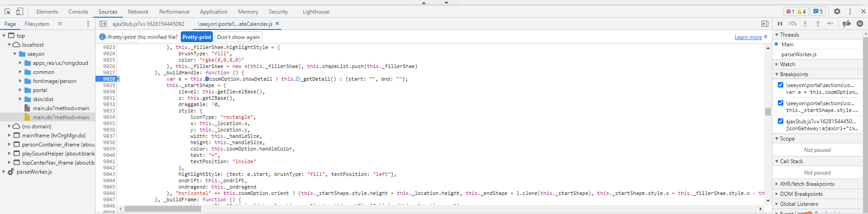868x214 pixels.
Task: Select the Filesystem navigator tab
Action: pos(37,24)
